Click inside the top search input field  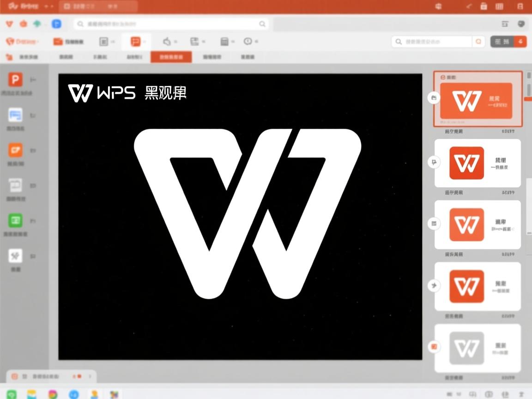171,24
